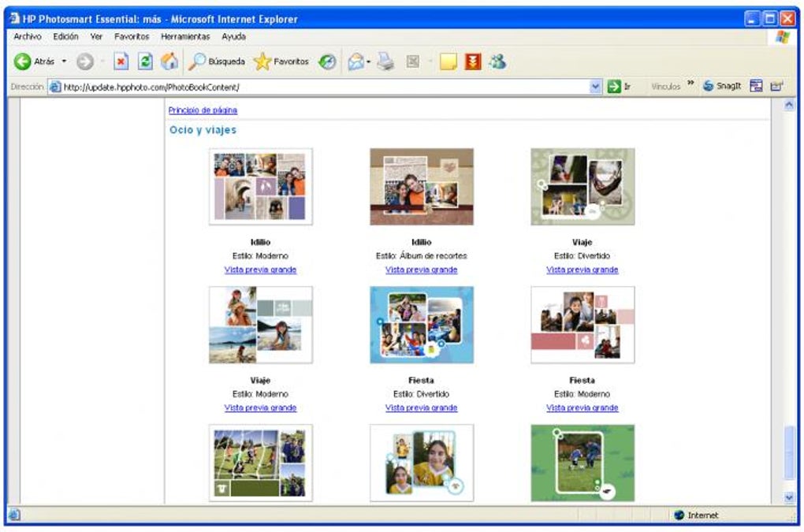
Task: Click the status bar page icon
Action: tap(14, 515)
